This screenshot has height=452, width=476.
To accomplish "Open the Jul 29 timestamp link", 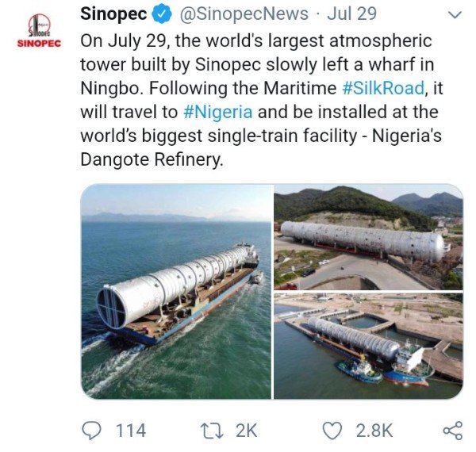I will [351, 14].
